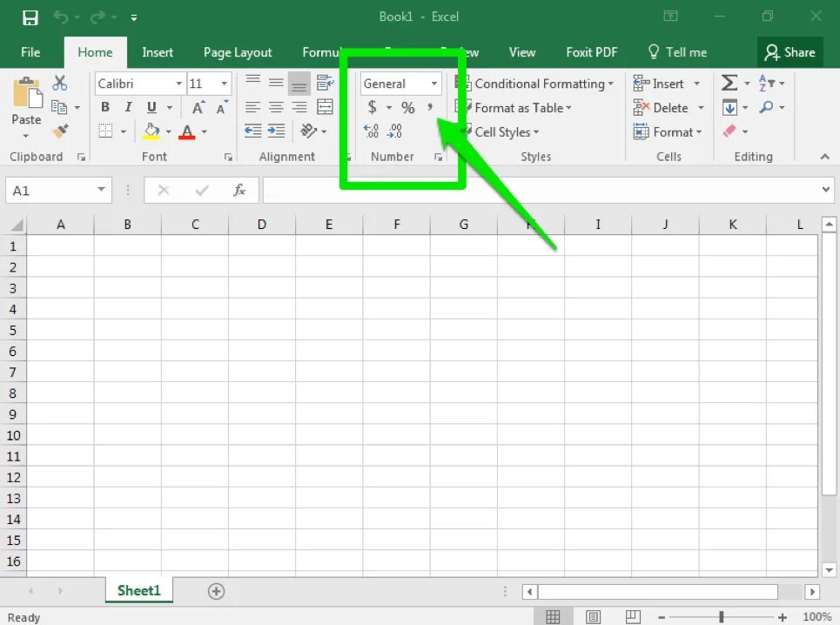Click the AutoSum sigma icon
840x625 pixels.
[729, 83]
